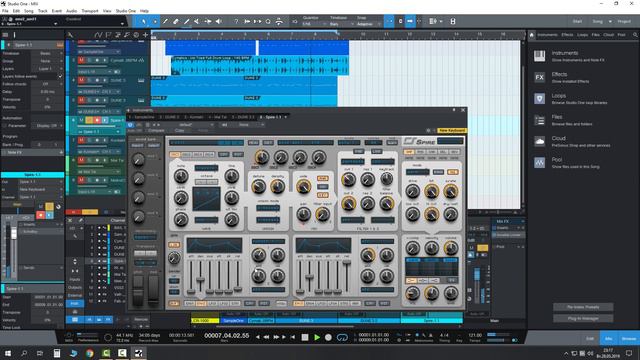Click the Compare button in plugin header
Image resolution: width=640 pixels, height=360 pixels.
(156, 131)
